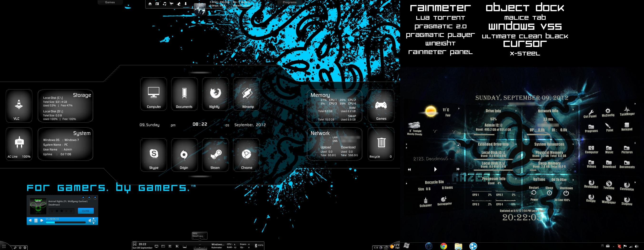Click the blue player seek bar

click(x=66, y=222)
